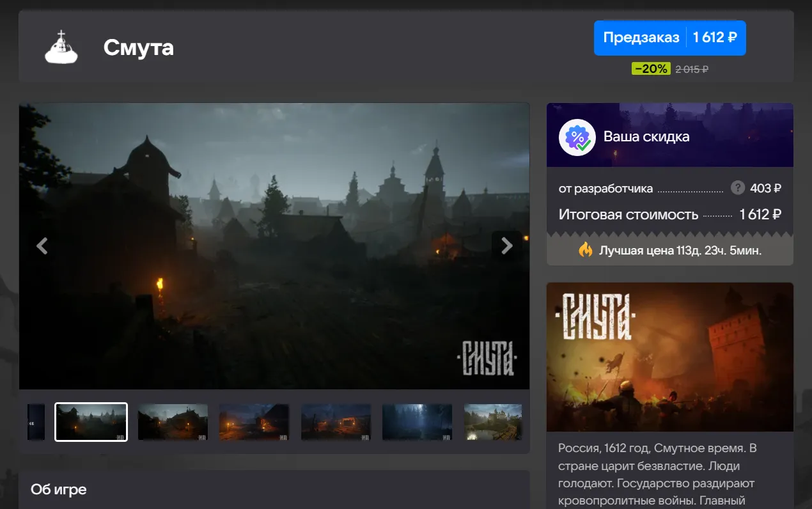Select the fifth thumbnail of blue forest
812x509 pixels.
(417, 421)
